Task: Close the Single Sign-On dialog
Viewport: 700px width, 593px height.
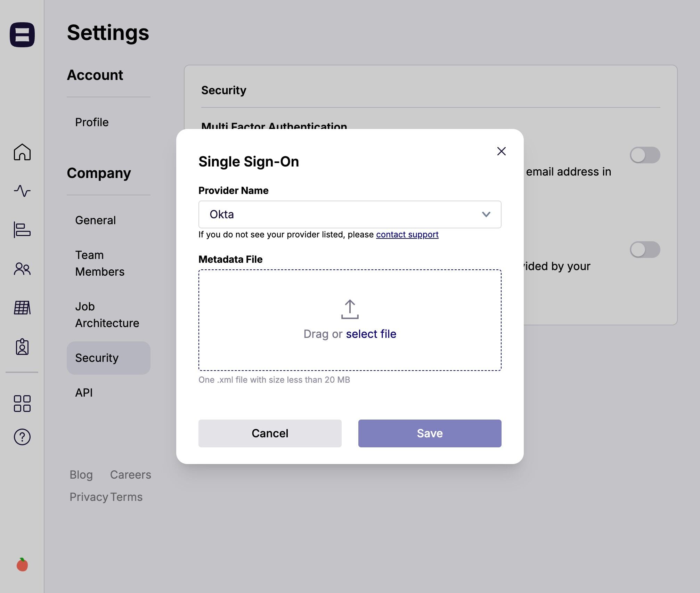Action: (501, 151)
